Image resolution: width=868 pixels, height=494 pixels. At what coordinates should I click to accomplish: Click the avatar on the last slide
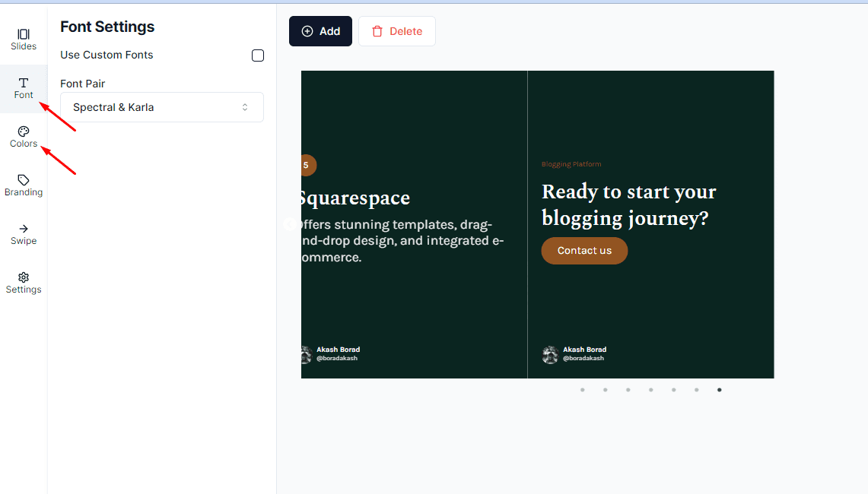click(550, 355)
